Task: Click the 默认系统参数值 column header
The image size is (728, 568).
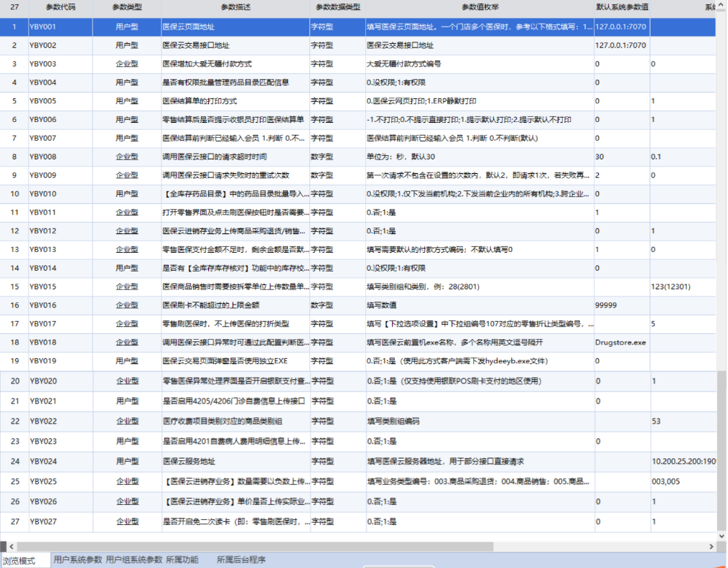Action: (x=622, y=7)
